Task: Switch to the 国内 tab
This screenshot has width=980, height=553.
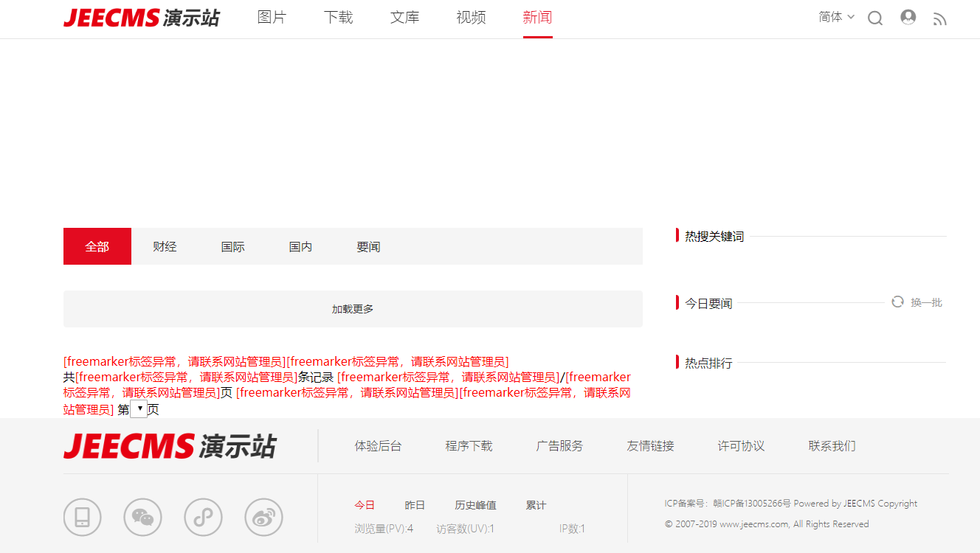Action: [x=301, y=246]
